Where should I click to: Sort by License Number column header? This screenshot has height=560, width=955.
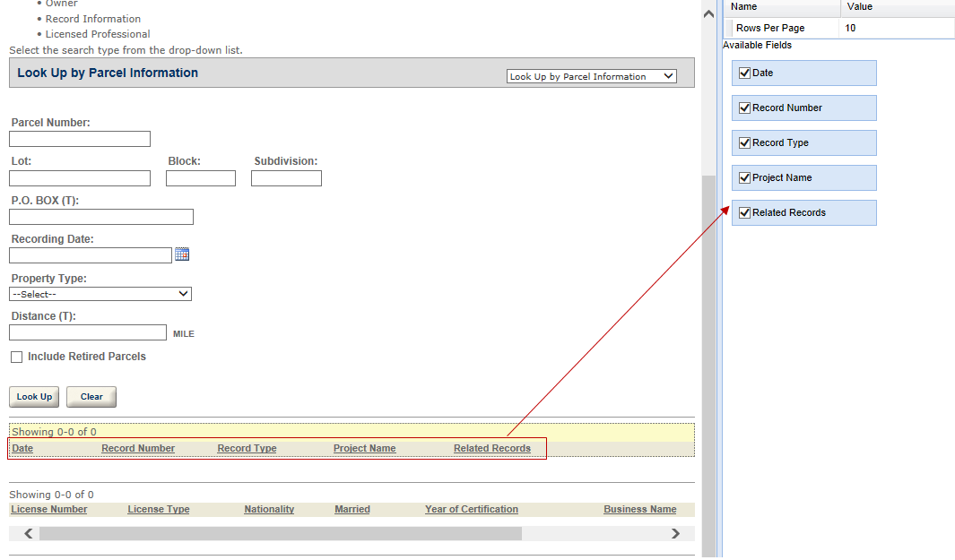pos(49,510)
